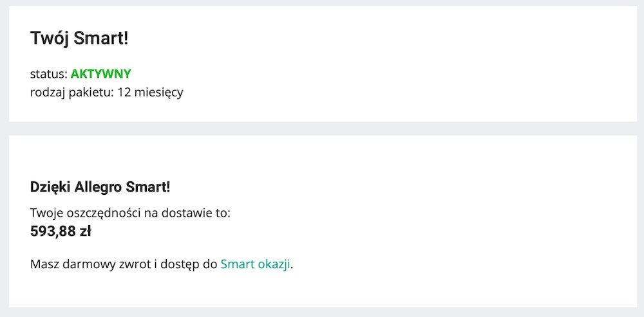Click the gray gap between the two cards
The image size is (644, 317).
tap(322, 129)
